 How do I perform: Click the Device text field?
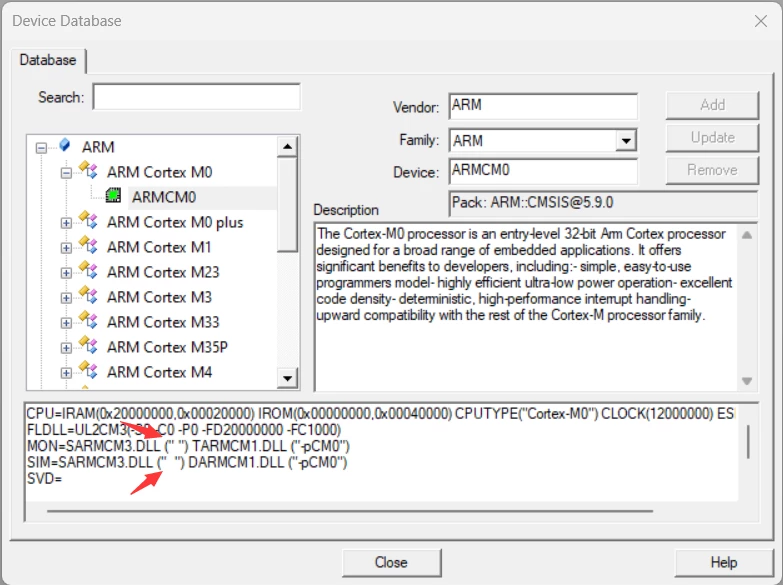tap(543, 171)
